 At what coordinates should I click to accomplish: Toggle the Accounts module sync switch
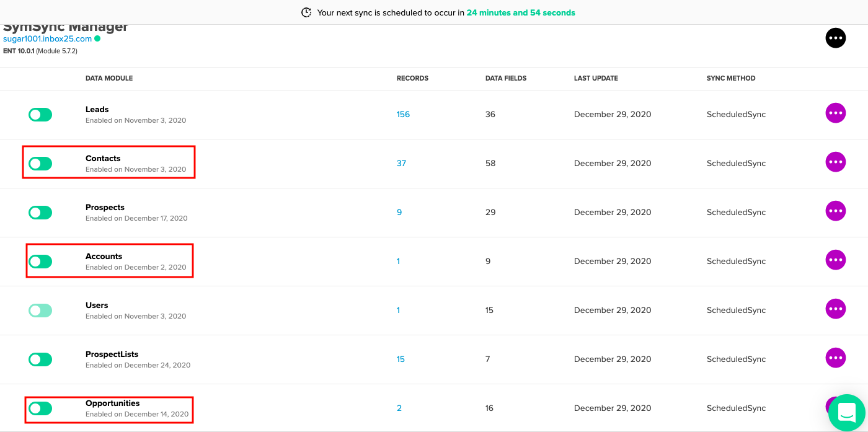(40, 262)
